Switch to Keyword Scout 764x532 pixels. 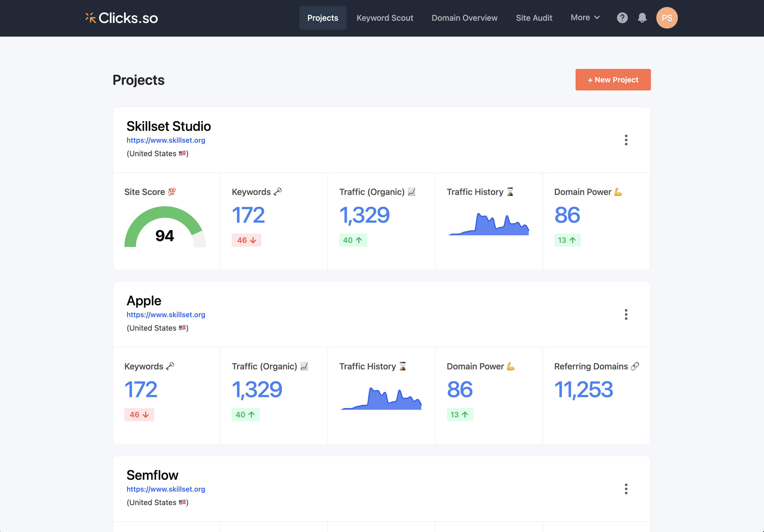pos(385,18)
